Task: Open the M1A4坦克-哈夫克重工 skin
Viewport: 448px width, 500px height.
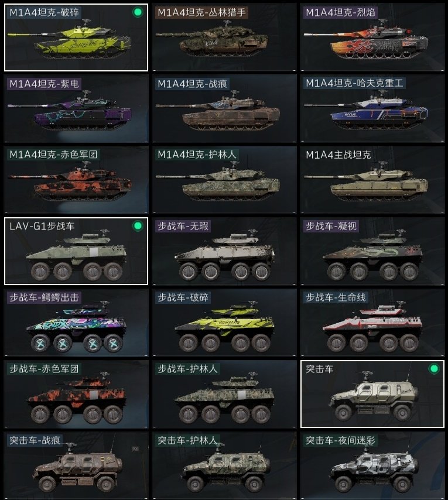Action: (x=372, y=108)
